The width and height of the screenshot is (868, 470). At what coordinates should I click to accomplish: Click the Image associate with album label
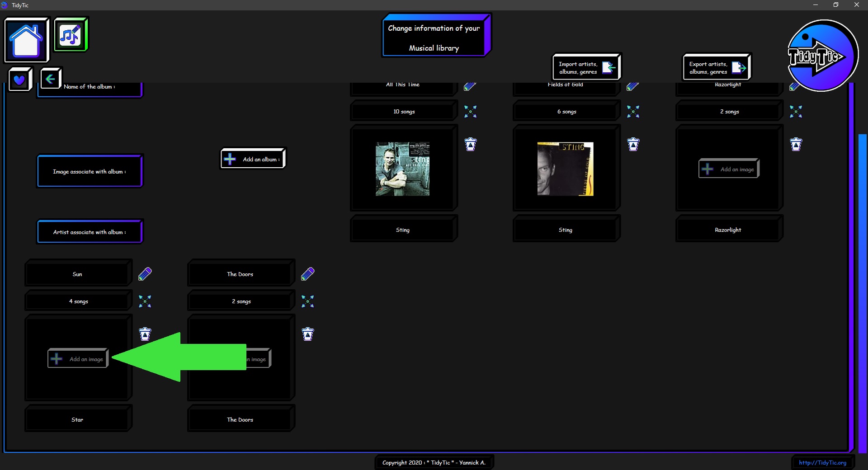90,171
